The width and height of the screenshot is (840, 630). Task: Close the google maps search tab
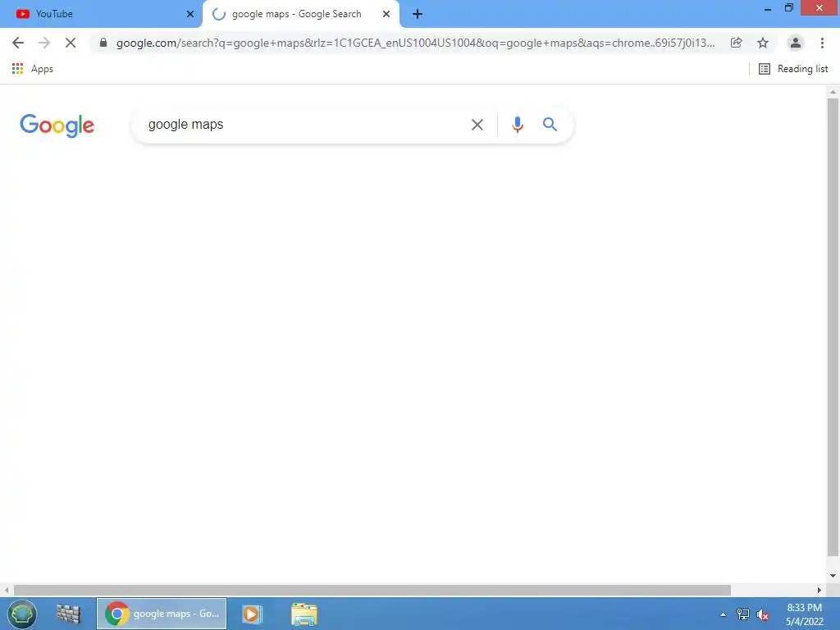[386, 14]
